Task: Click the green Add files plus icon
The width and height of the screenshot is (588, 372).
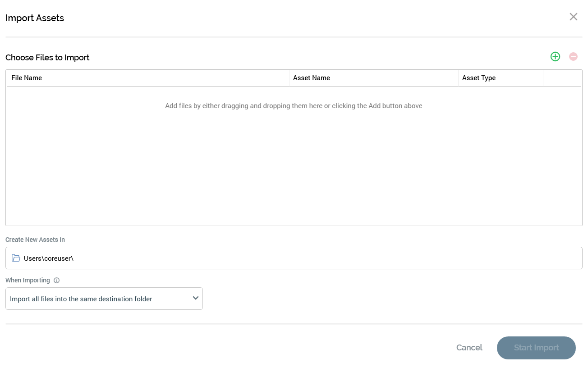Action: coord(555,57)
